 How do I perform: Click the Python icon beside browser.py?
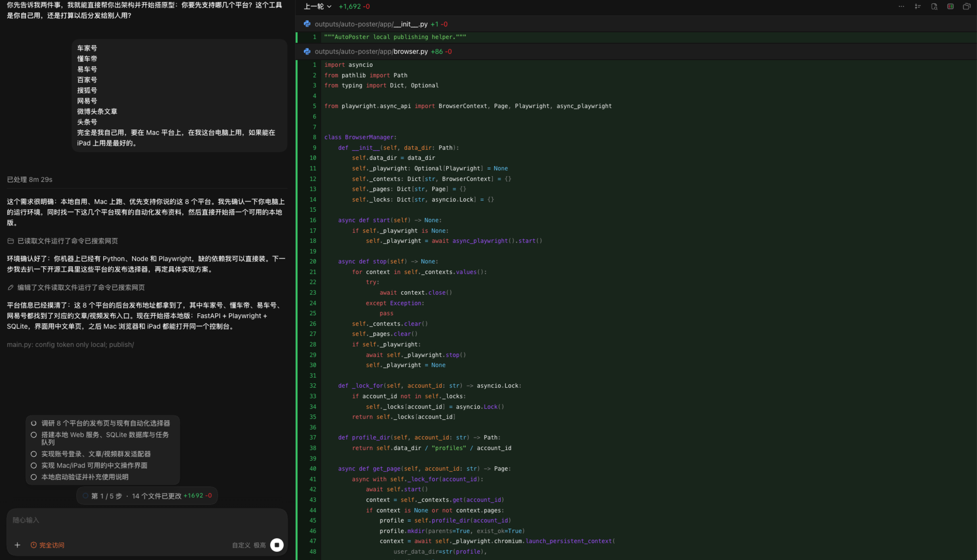307,51
